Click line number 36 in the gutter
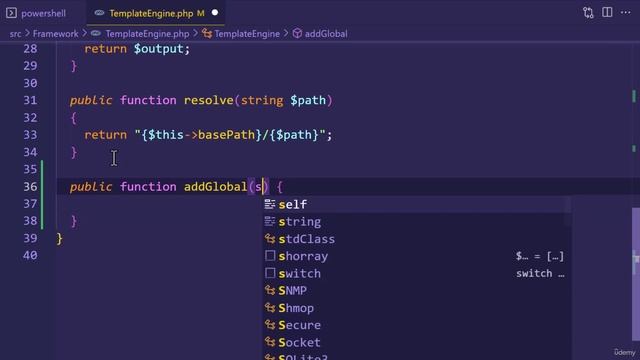 pos(30,187)
